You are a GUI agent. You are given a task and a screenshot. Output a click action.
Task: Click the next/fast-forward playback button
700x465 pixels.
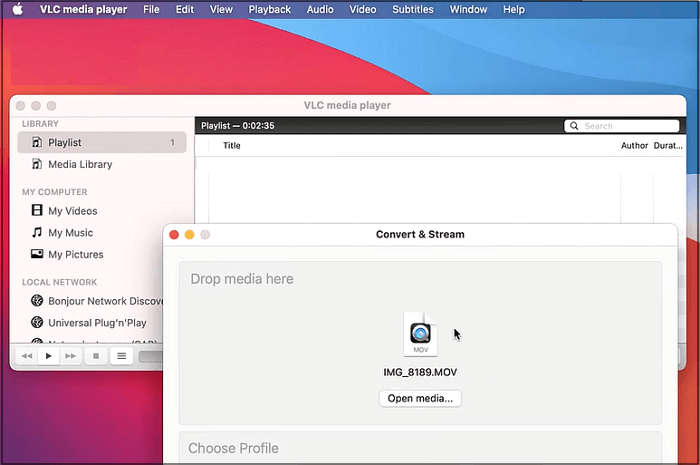point(70,356)
